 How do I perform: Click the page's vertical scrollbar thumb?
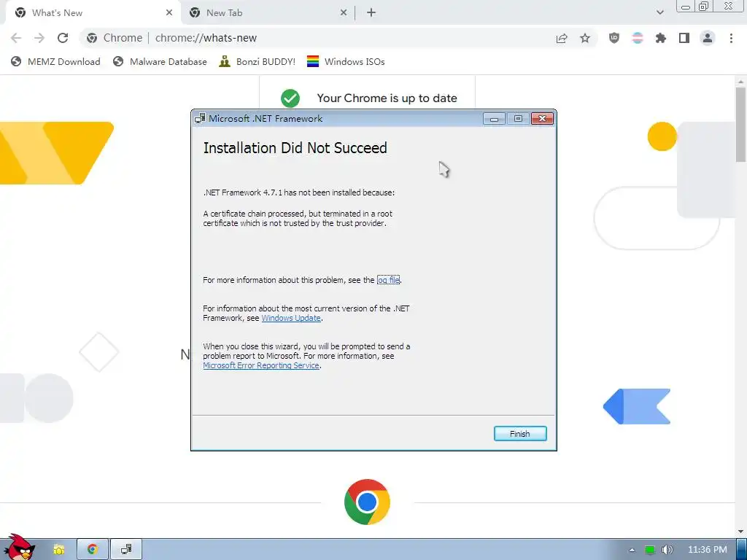[x=741, y=125]
